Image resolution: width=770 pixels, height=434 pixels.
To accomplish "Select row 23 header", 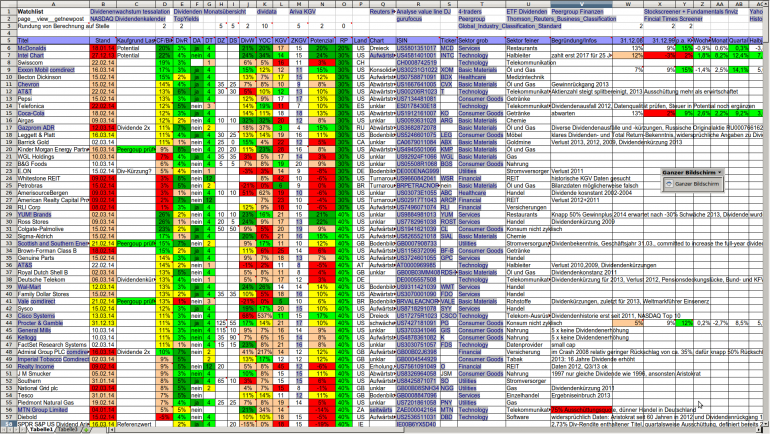I will [x=8, y=171].
